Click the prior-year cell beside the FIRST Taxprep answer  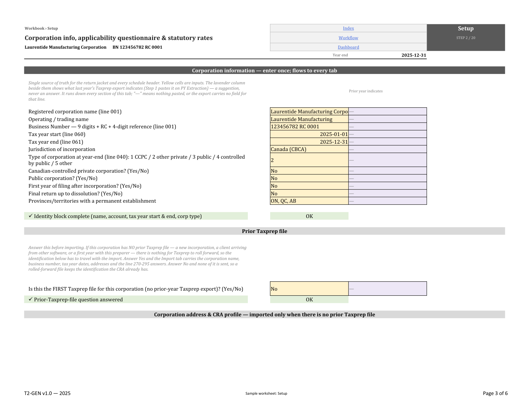(x=388, y=289)
